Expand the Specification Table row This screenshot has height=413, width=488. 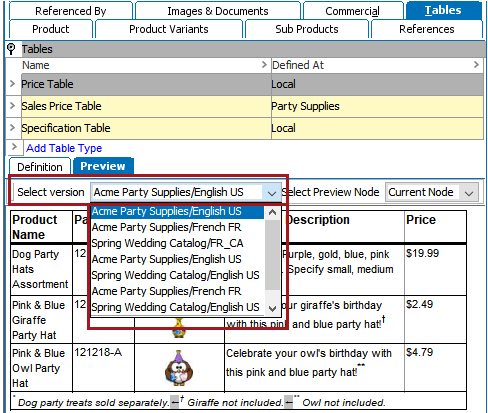[12, 127]
